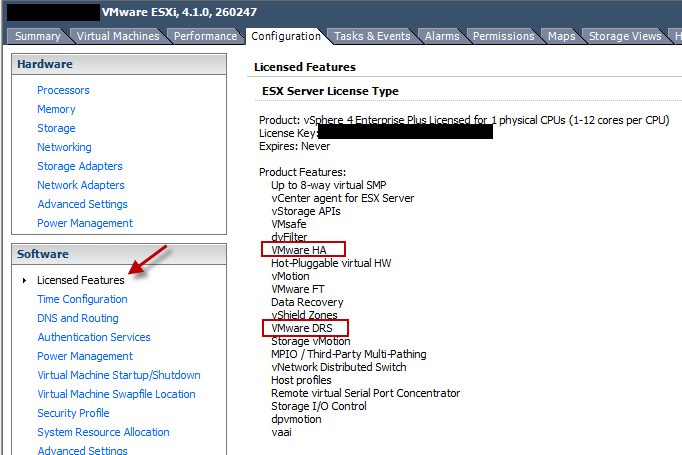Open Authentication Services link
The height and width of the screenshot is (455, 682).
(94, 337)
